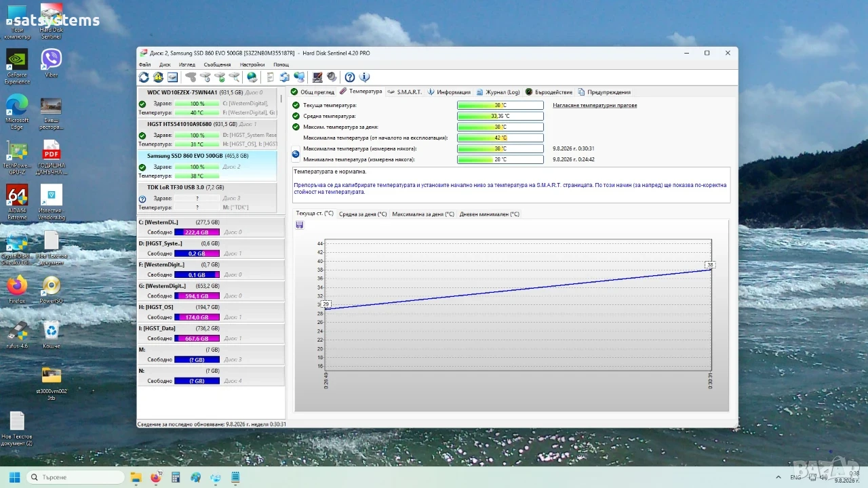Open the Recycle Bin (Кошче) desktop icon
The height and width of the screenshot is (488, 868).
(52, 335)
